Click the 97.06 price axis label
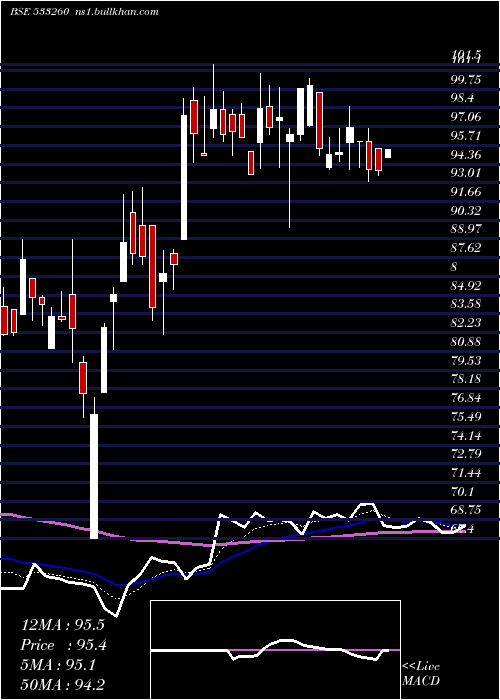The width and height of the screenshot is (500, 700). 466,117
